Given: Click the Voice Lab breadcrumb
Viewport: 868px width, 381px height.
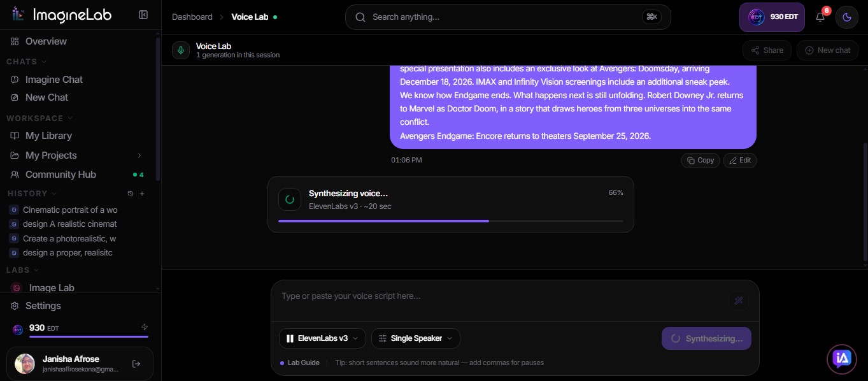Looking at the screenshot, I should point(250,17).
